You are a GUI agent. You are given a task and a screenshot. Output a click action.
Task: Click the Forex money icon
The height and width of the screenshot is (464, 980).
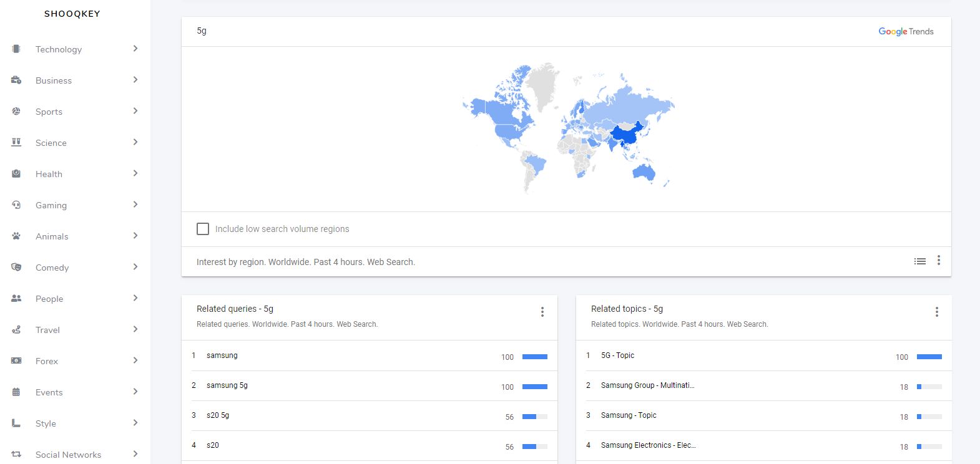(16, 360)
